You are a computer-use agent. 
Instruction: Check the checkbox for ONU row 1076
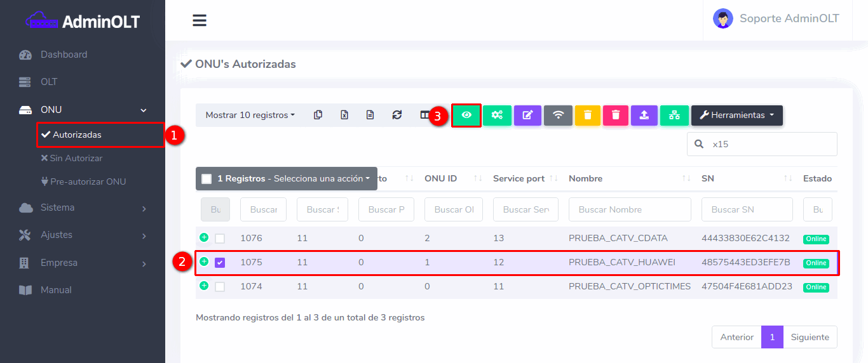click(x=220, y=239)
